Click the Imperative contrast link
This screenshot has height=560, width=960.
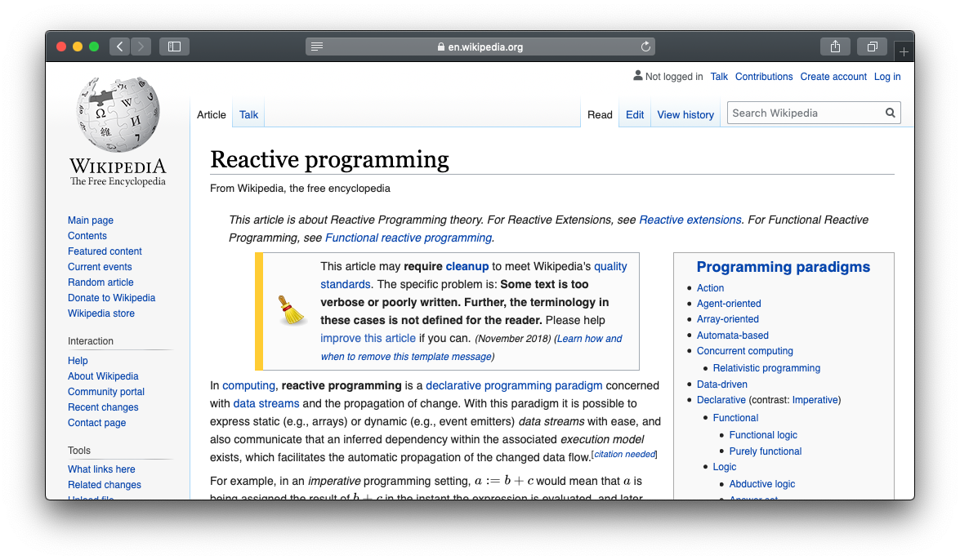coord(815,400)
